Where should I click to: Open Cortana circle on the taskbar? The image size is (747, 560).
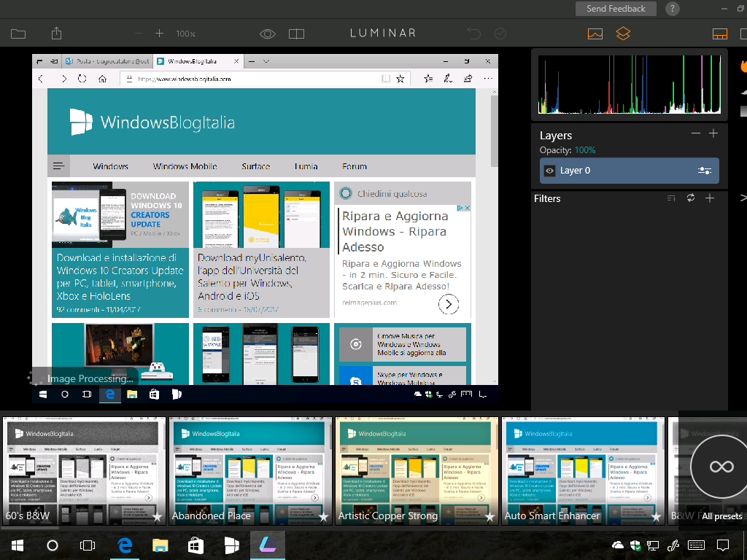[53, 545]
